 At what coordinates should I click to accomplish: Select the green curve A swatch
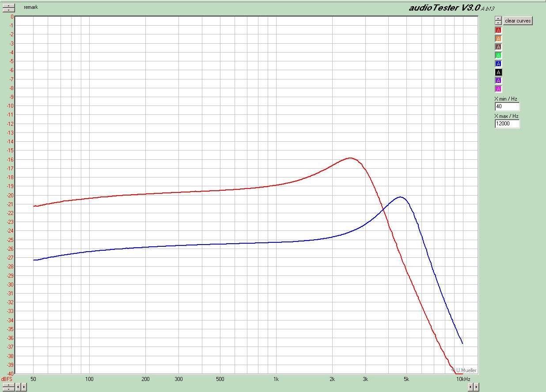click(x=498, y=55)
